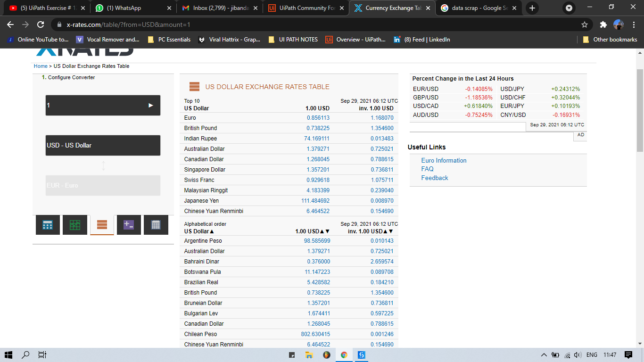Click the AD label badge
This screenshot has width=644, height=362.
pos(581,135)
